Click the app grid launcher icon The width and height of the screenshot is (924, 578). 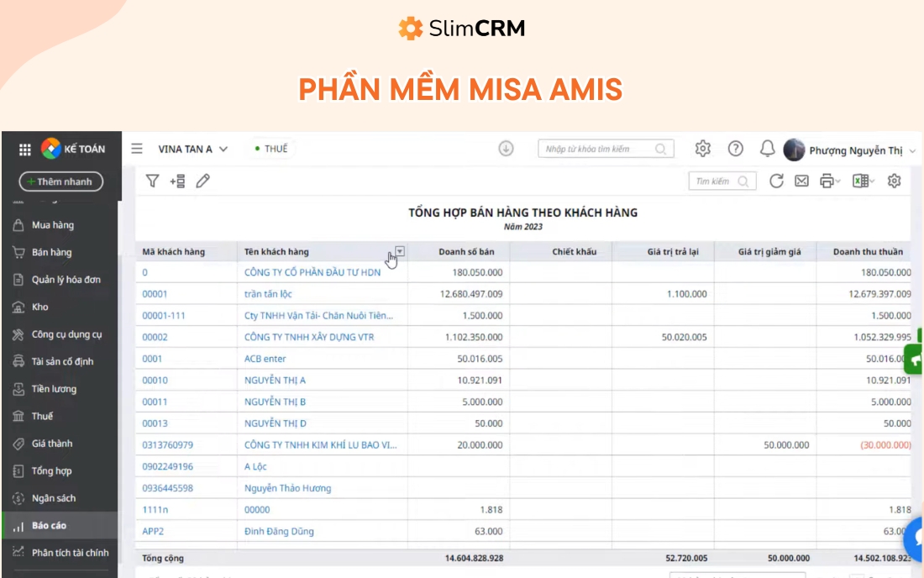point(26,149)
